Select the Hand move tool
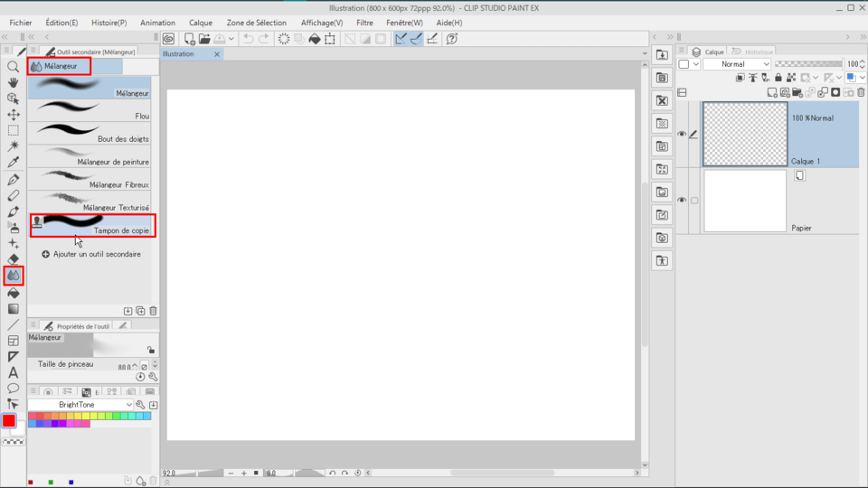Viewport: 868px width, 488px height. pyautogui.click(x=13, y=82)
